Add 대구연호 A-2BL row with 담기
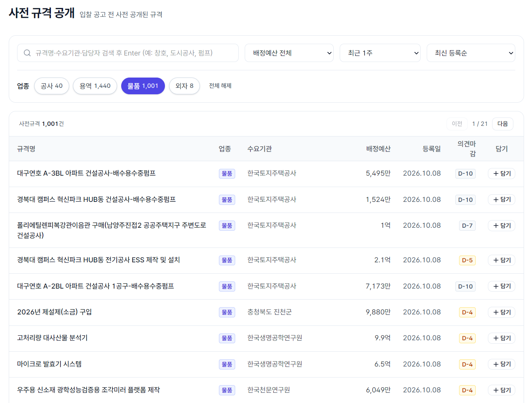The height and width of the screenshot is (403, 532). [x=502, y=286]
